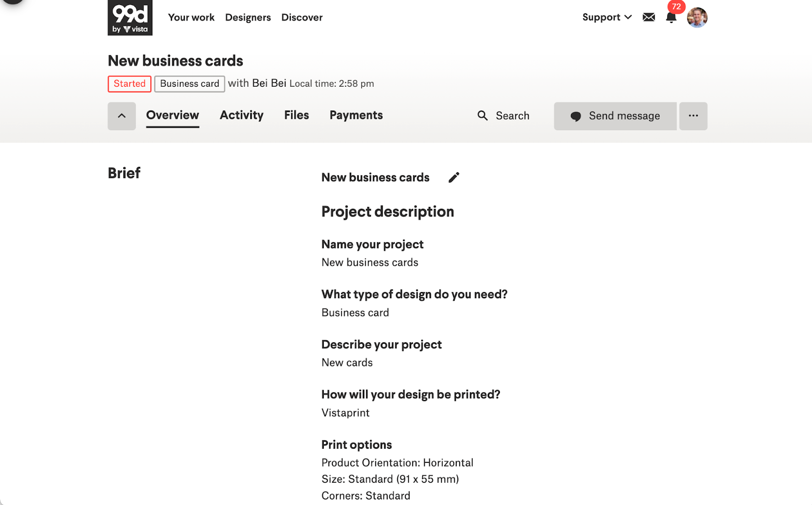Collapse the project header with chevron button
Image resolution: width=812 pixels, height=505 pixels.
(122, 116)
